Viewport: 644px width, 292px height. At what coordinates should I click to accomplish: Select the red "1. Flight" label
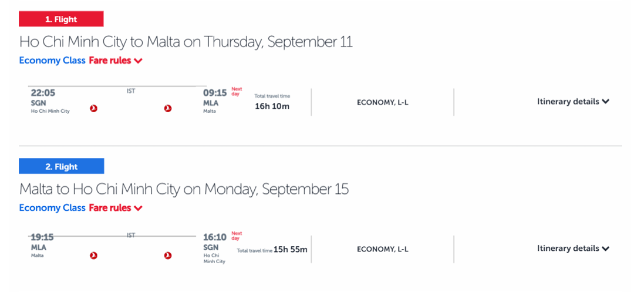tap(61, 19)
